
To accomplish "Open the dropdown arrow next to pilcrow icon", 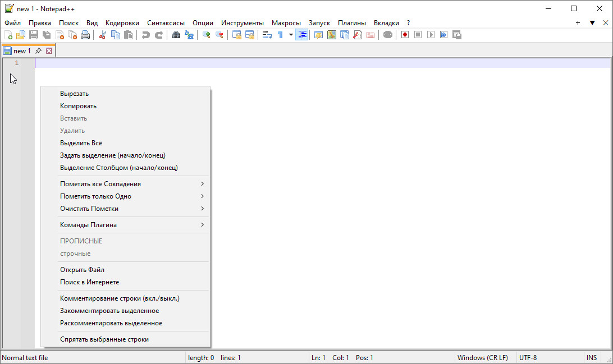I will coord(291,35).
